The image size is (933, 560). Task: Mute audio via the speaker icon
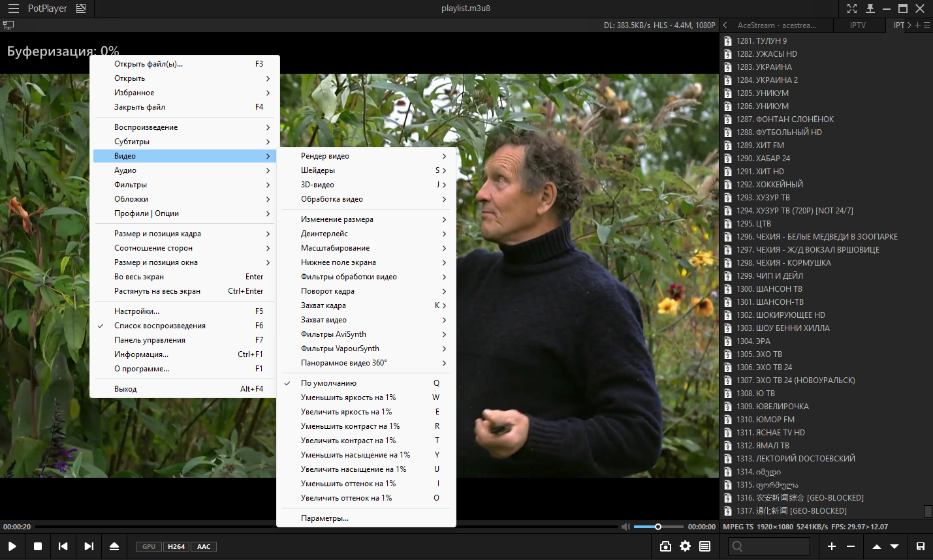(625, 527)
